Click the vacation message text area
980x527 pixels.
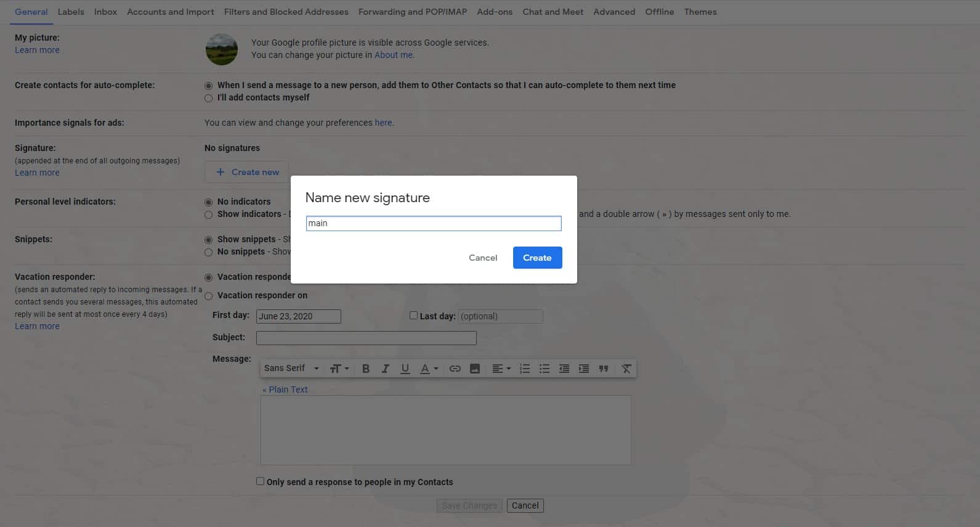pyautogui.click(x=445, y=430)
